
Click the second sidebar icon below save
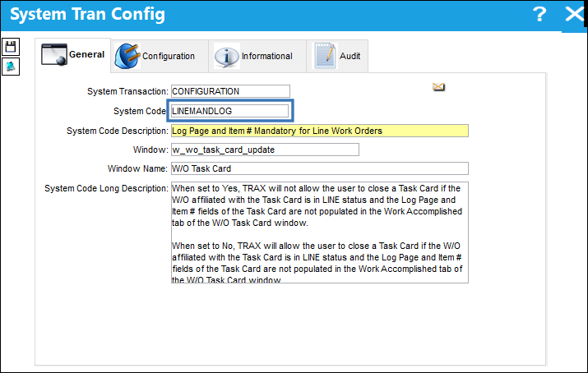point(11,67)
